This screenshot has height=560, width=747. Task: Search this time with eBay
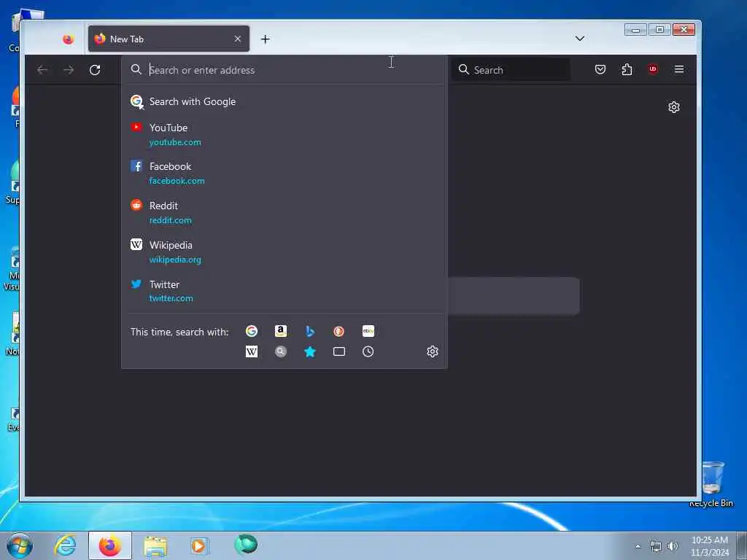click(368, 331)
